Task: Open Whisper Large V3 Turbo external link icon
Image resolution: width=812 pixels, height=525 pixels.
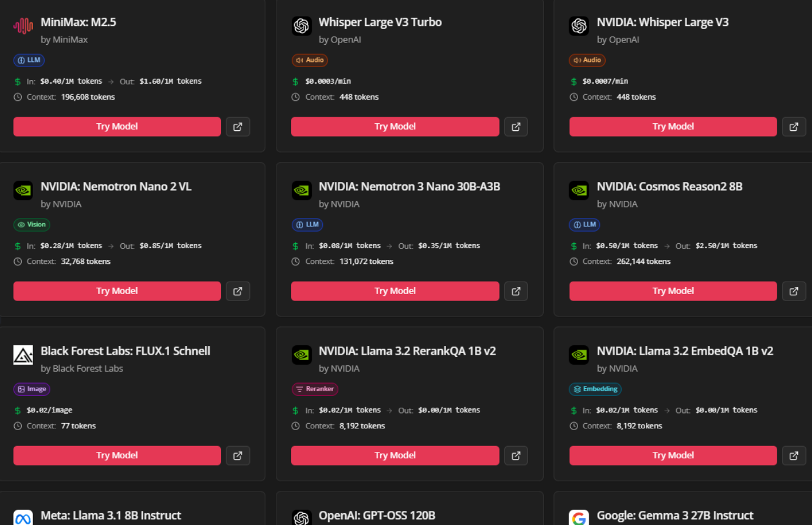Action: coord(516,127)
